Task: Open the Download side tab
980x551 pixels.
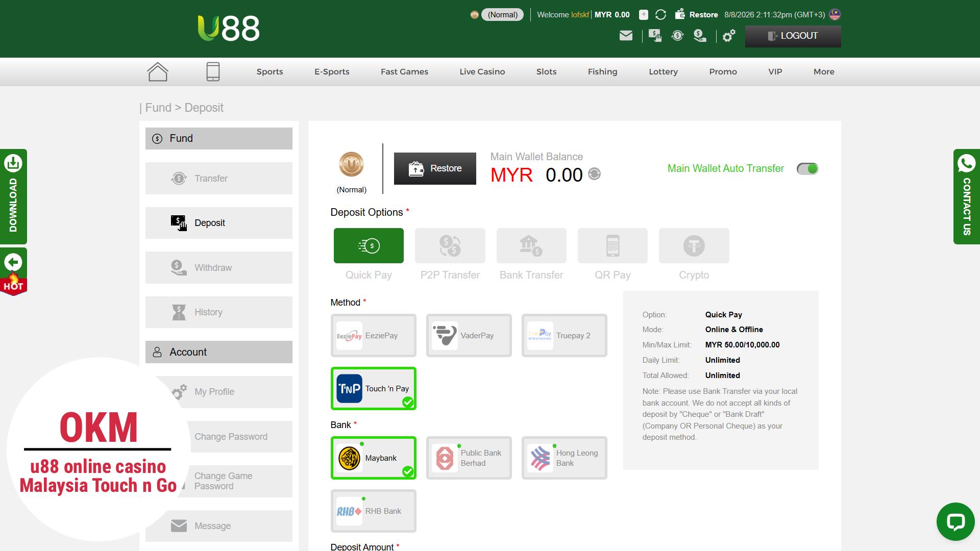Action: coord(13,196)
